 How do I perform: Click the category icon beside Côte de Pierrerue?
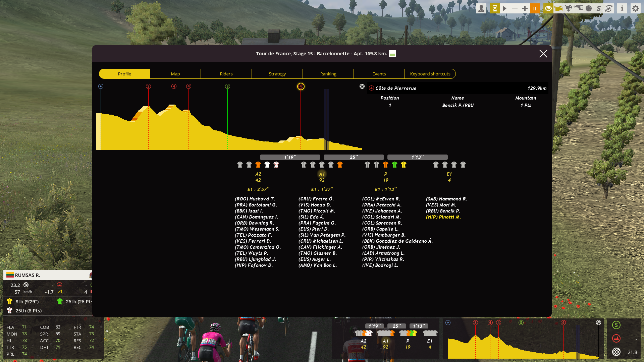(x=371, y=88)
